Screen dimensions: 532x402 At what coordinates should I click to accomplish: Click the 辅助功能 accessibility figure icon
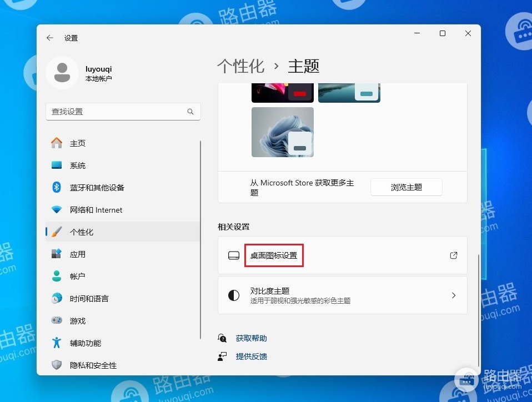click(x=57, y=343)
